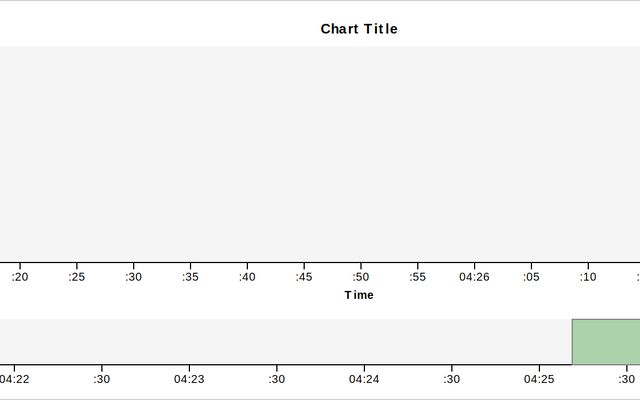Click the green selected range in overview
Viewport: 640px width, 400px height.
606,342
